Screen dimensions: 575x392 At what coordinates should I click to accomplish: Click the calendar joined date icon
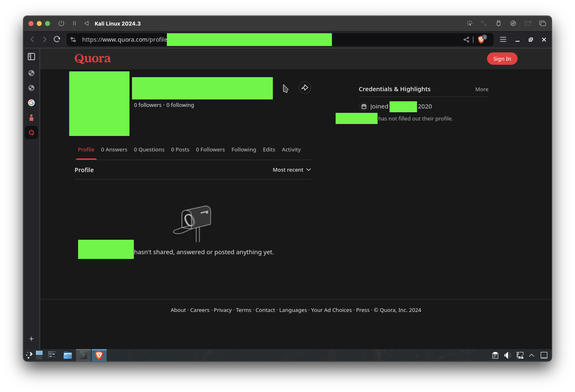point(364,106)
